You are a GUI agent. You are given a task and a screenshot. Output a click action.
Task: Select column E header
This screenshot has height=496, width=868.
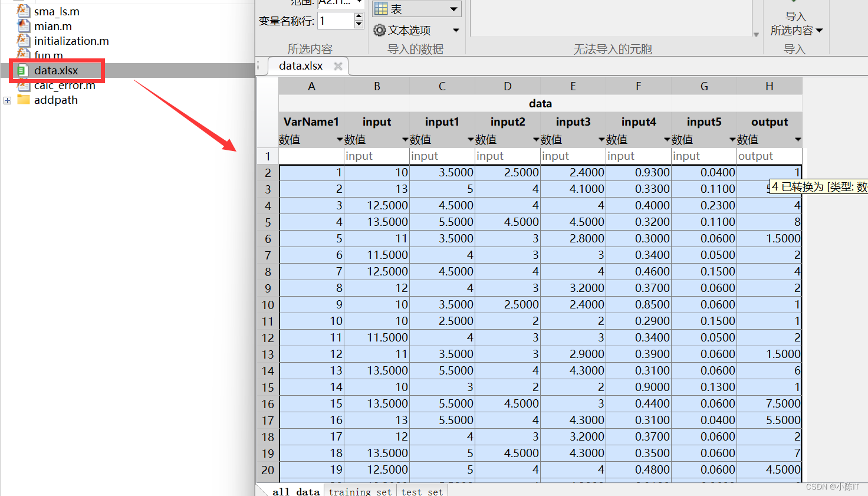tap(573, 86)
